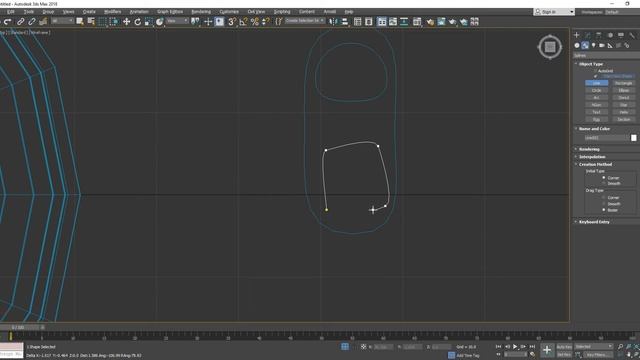Click Add Time Tag in status bar
Image resolution: width=640 pixels, height=360 pixels.
coord(467,356)
